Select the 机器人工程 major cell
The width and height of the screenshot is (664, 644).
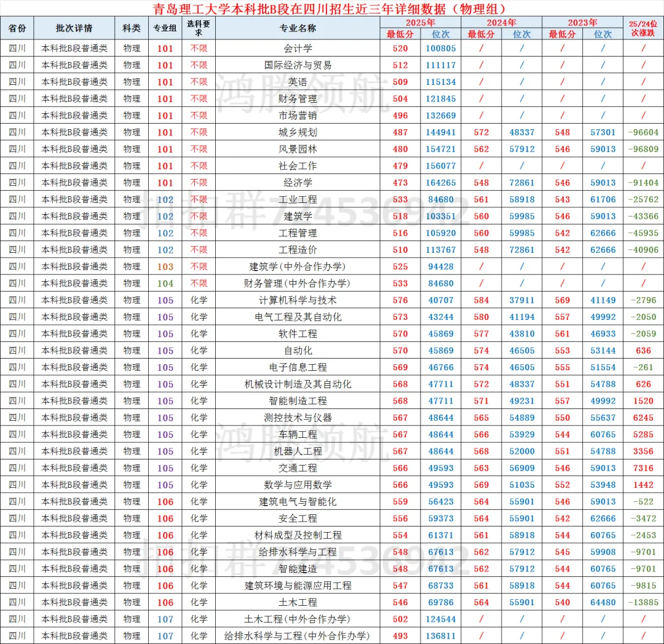298,451
